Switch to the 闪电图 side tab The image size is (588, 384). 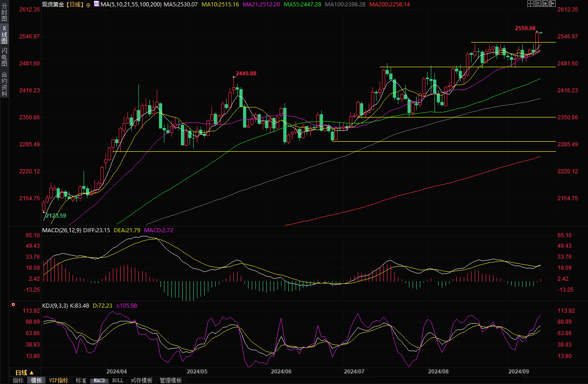click(x=4, y=56)
